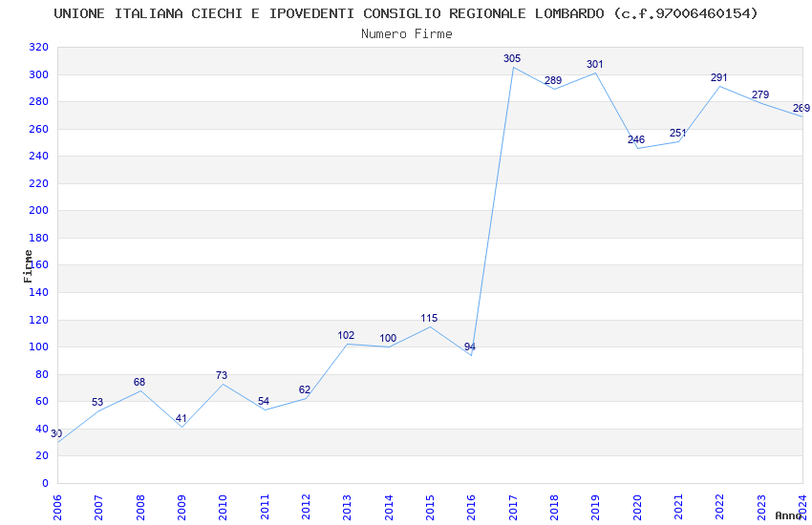Viewport: 812px width, 525px height.
Task: Click the Firme vertical axis label
Action: (28, 266)
